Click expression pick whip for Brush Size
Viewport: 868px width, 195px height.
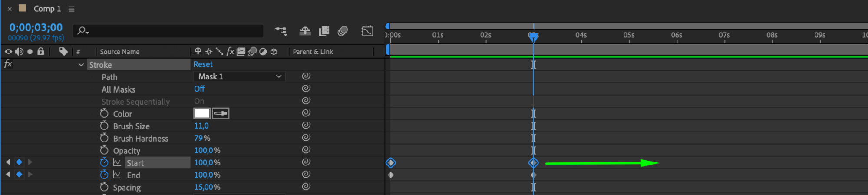(x=306, y=125)
